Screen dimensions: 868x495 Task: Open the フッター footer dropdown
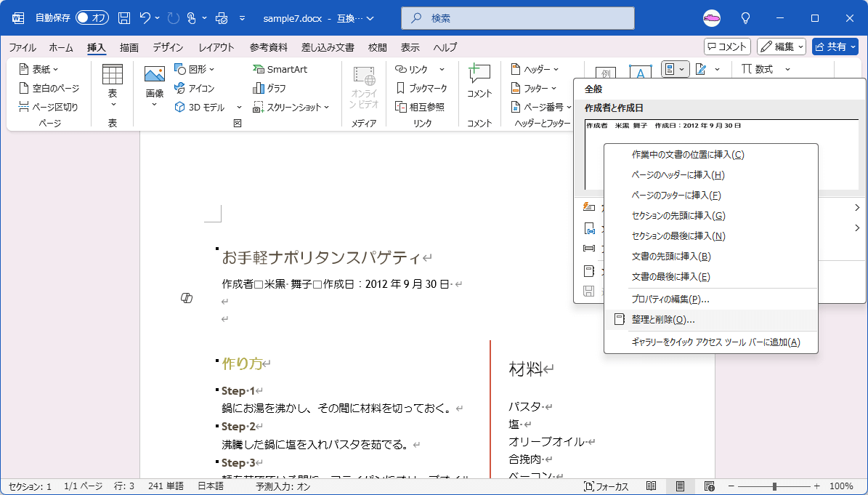[x=533, y=88]
